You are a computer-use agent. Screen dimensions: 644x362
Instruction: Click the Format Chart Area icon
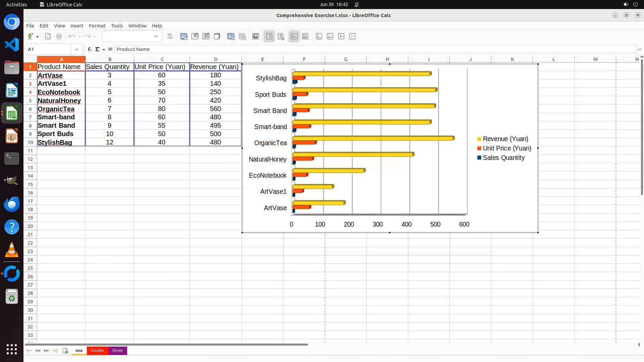pos(195,36)
